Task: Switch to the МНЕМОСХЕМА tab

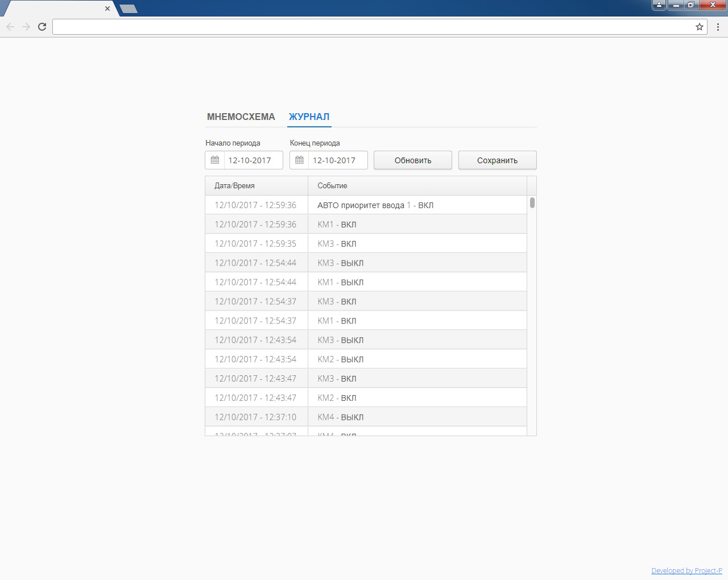Action: (x=241, y=117)
